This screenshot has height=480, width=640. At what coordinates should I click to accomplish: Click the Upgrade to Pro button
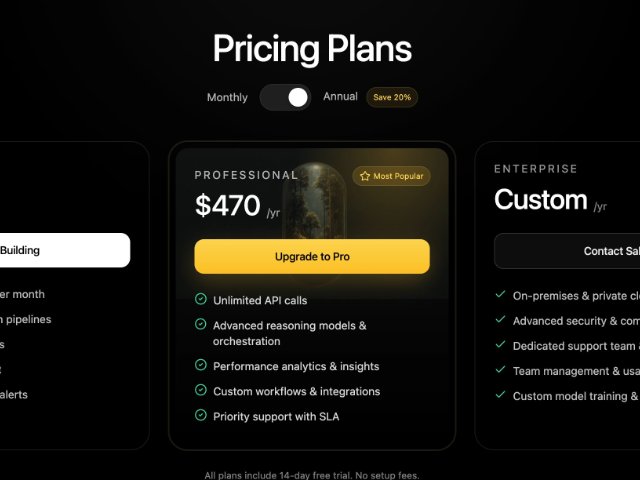[x=312, y=257]
